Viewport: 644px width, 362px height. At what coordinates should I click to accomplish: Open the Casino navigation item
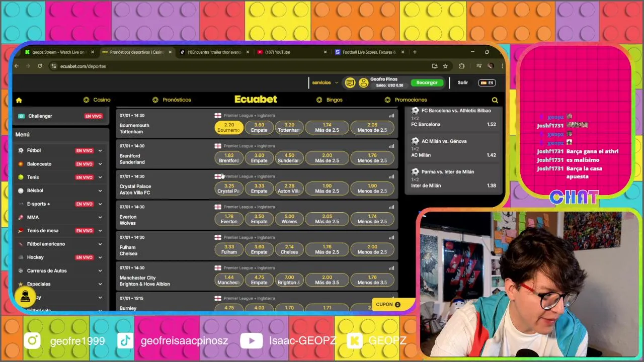tap(97, 100)
